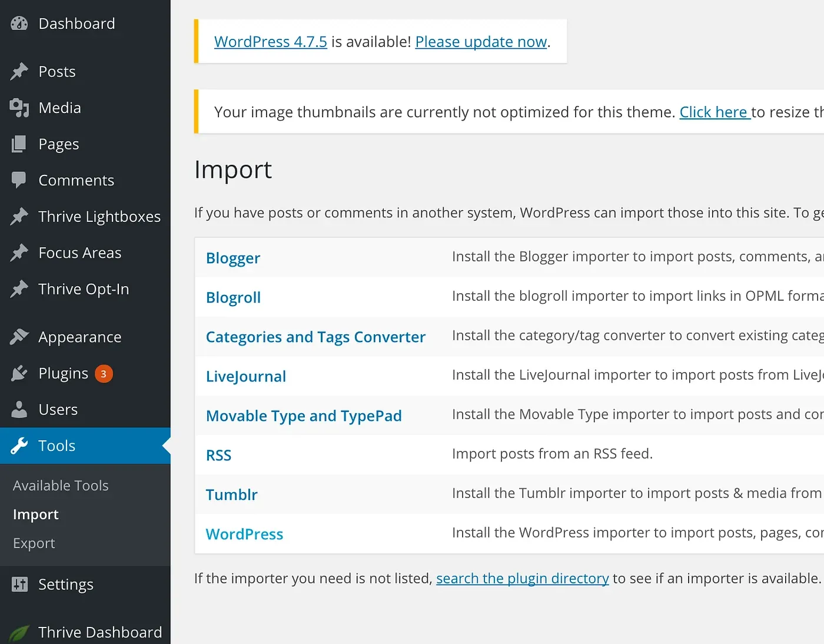
Task: Open the Posts menu item
Action: point(57,72)
